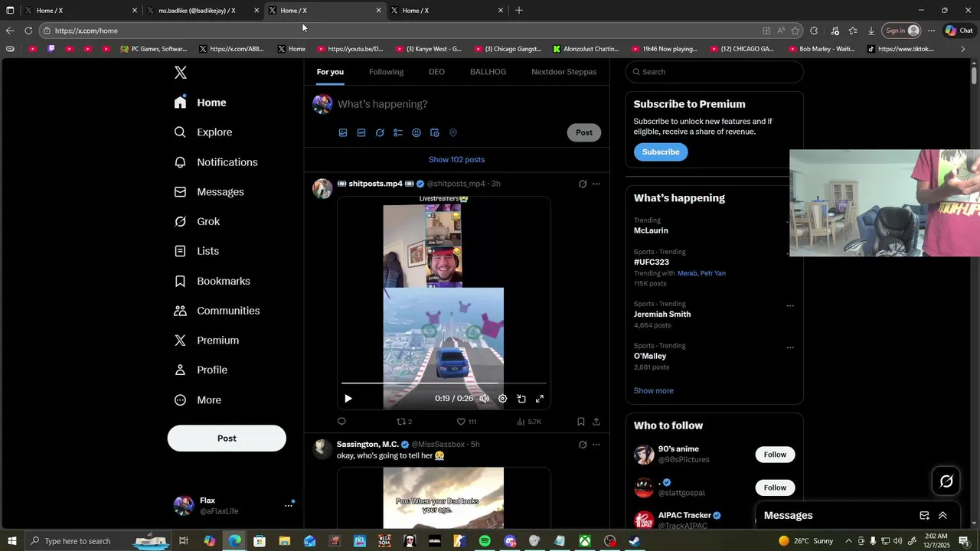Open the Explore page

204,132
